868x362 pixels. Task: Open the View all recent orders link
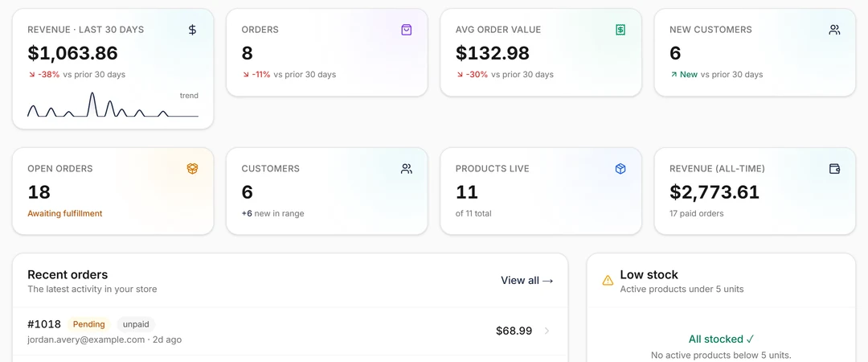tap(527, 281)
